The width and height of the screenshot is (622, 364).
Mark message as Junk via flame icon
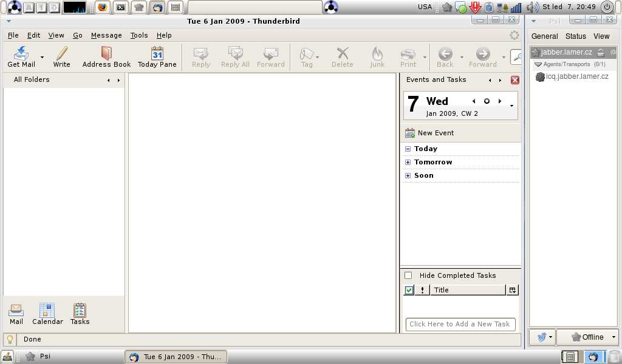[x=377, y=53]
